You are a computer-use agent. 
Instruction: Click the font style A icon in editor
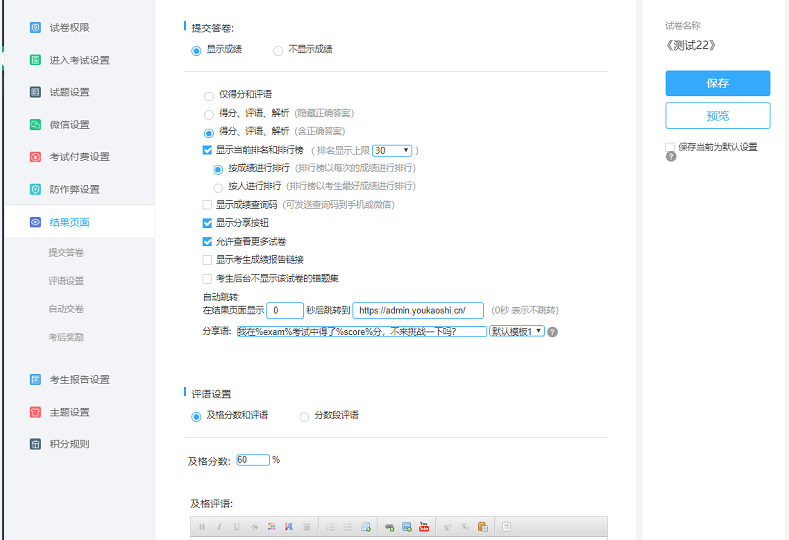click(289, 527)
